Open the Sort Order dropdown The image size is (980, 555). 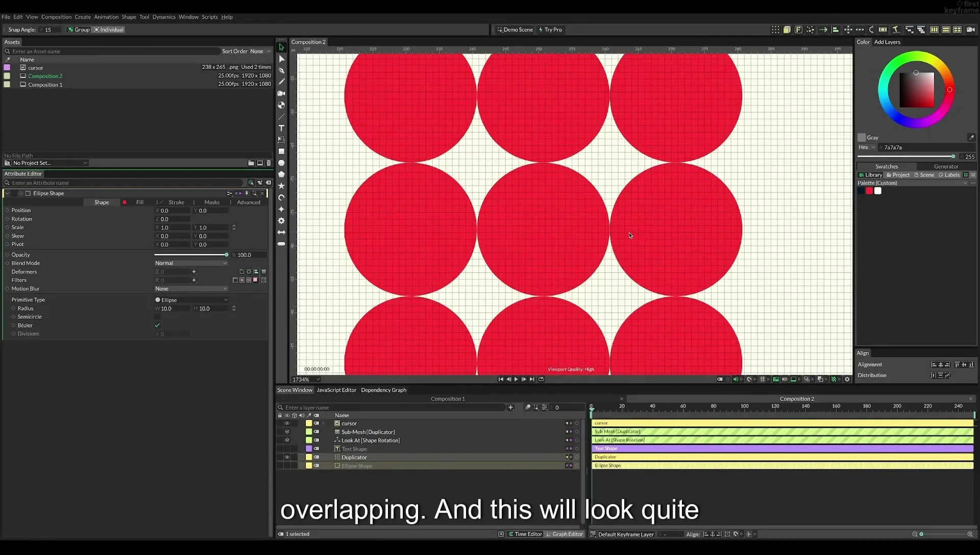260,52
